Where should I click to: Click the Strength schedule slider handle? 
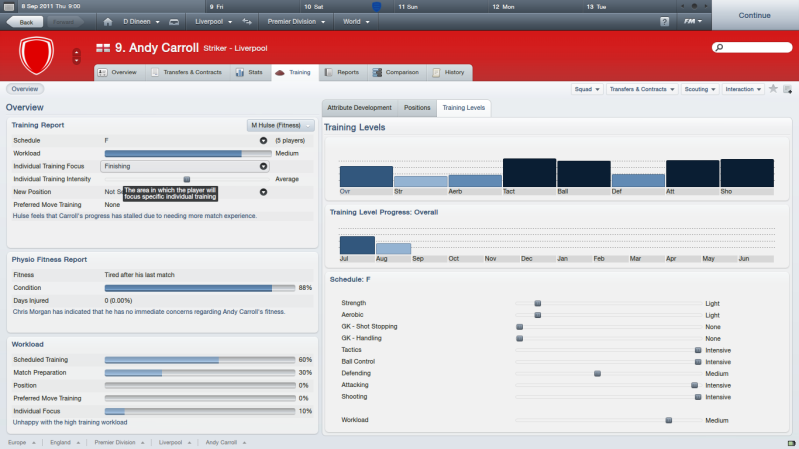[x=538, y=303]
